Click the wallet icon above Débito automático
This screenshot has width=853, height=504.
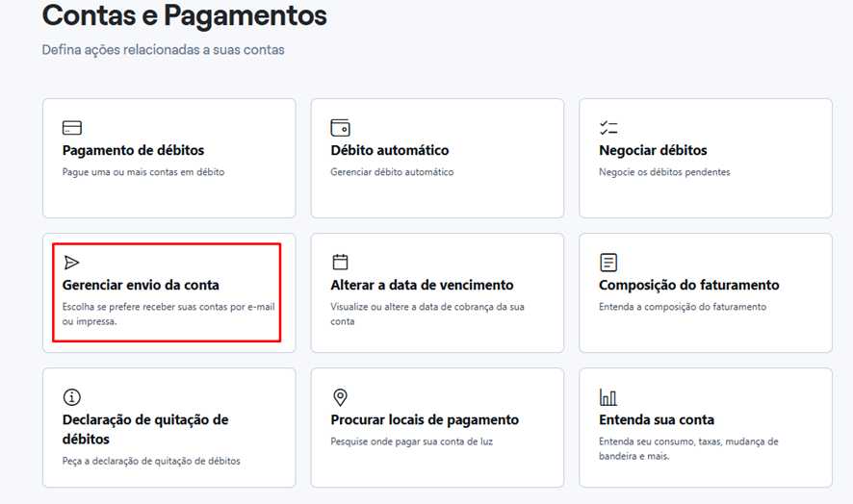(x=340, y=128)
